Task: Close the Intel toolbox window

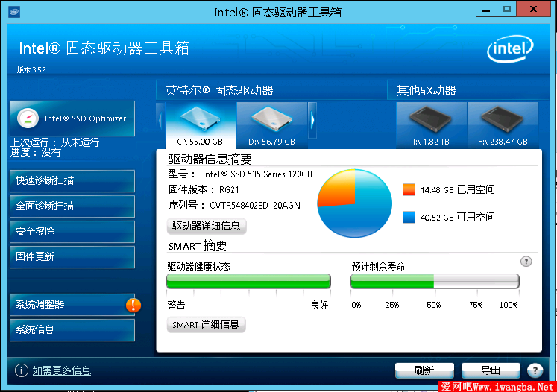Action: [533, 10]
